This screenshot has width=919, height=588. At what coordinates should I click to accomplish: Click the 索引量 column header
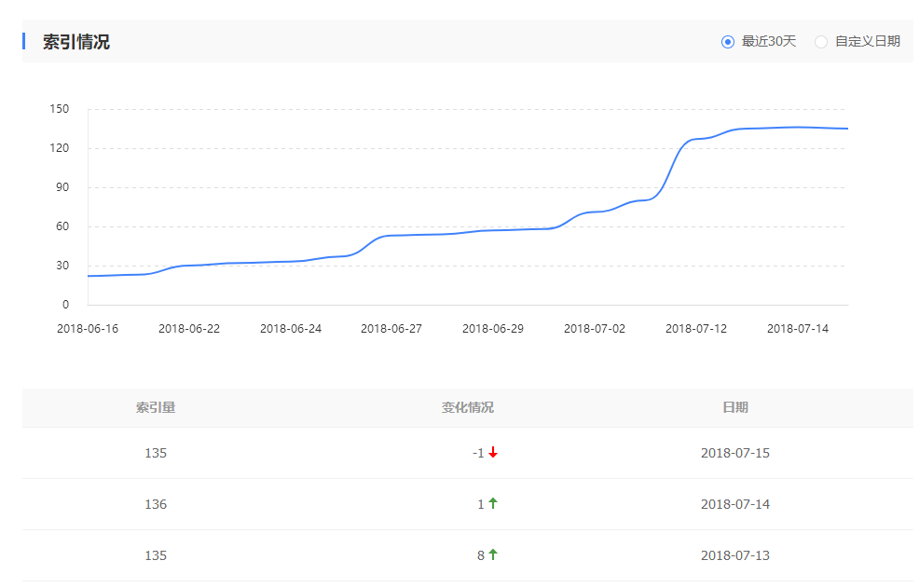tap(156, 407)
